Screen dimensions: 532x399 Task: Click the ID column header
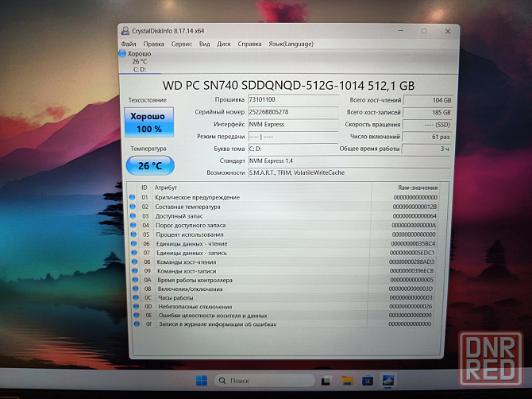(x=145, y=188)
